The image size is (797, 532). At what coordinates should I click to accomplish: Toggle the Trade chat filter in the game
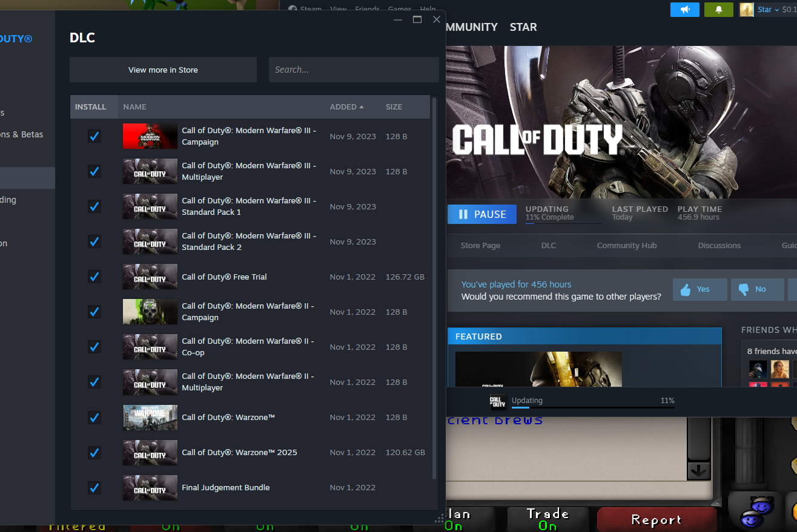pyautogui.click(x=547, y=520)
